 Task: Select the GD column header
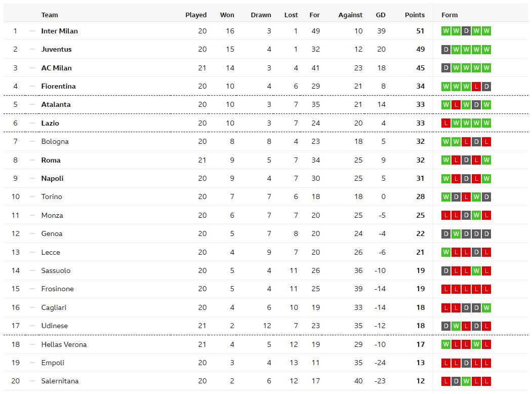(x=381, y=15)
